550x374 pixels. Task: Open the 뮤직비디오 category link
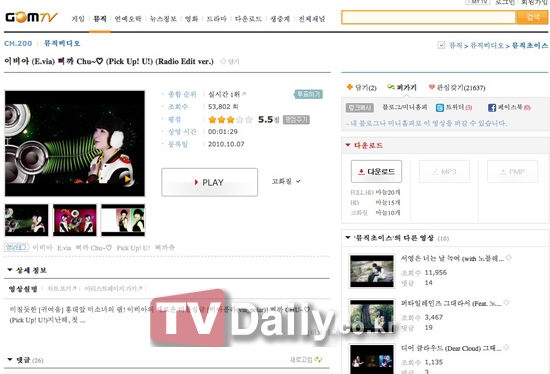(62, 44)
